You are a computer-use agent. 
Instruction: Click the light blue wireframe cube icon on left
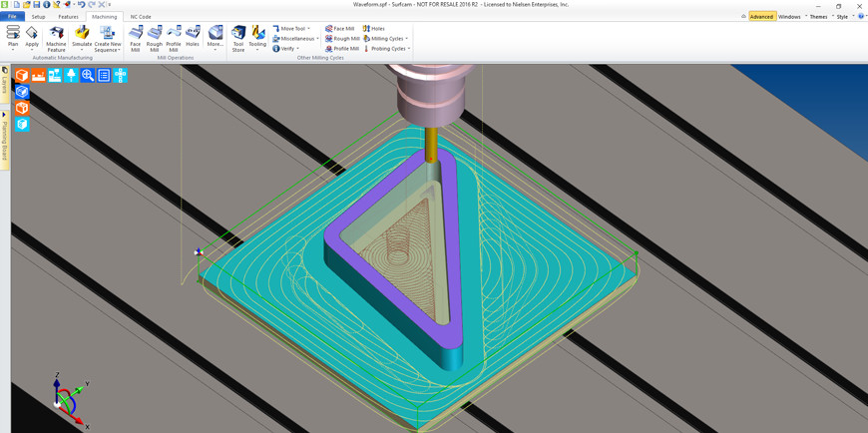point(22,124)
